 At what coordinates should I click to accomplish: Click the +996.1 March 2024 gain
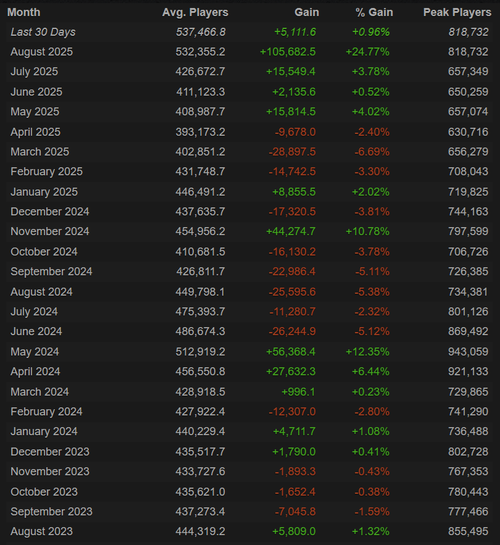click(x=298, y=392)
